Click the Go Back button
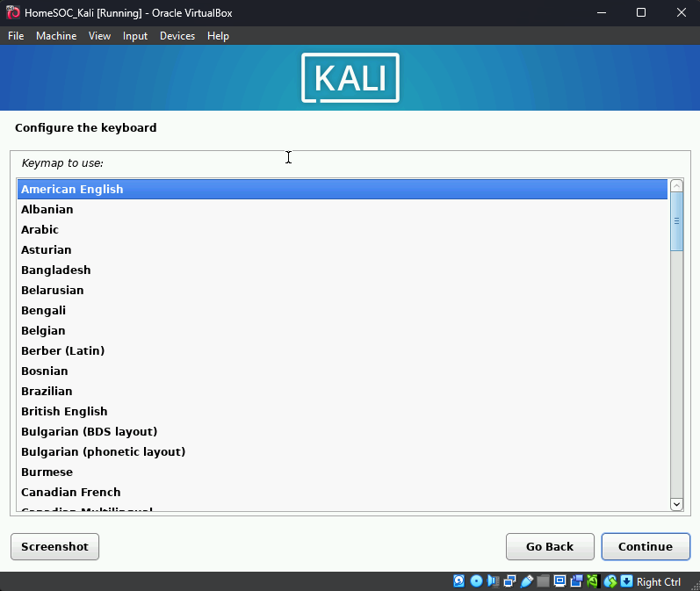Viewport: 700px width, 591px height. pos(550,546)
